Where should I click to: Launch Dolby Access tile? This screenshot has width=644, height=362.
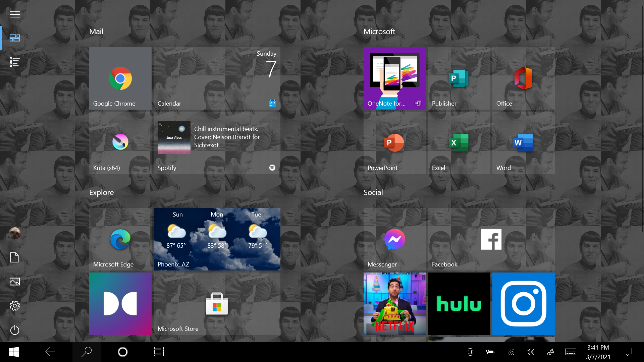(120, 304)
